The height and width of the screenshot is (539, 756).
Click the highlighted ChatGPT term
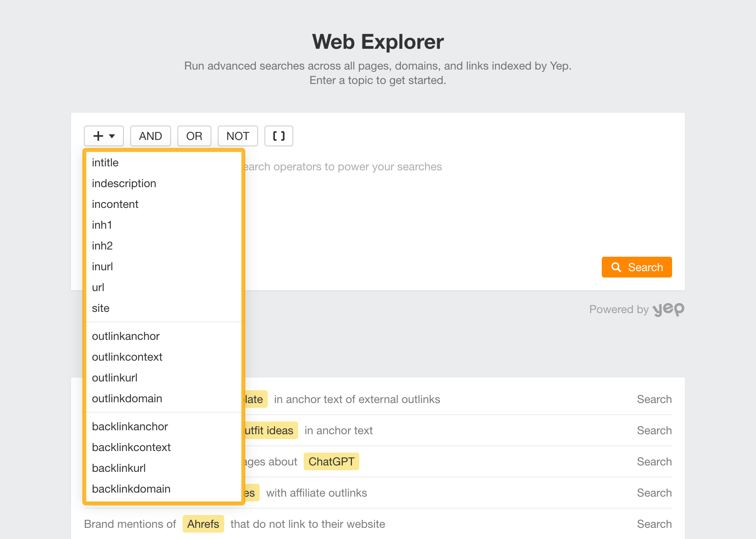(331, 461)
